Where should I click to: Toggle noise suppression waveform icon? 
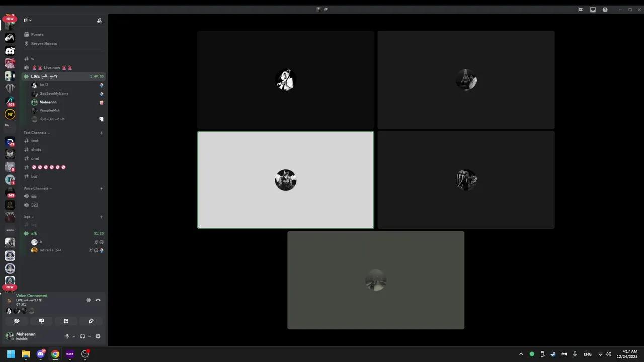click(88, 300)
